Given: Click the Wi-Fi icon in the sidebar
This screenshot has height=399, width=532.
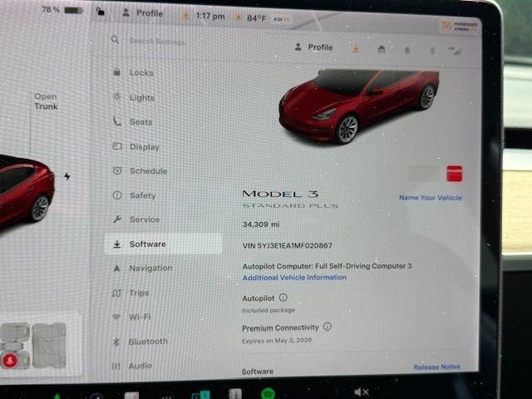Looking at the screenshot, I should [x=116, y=317].
